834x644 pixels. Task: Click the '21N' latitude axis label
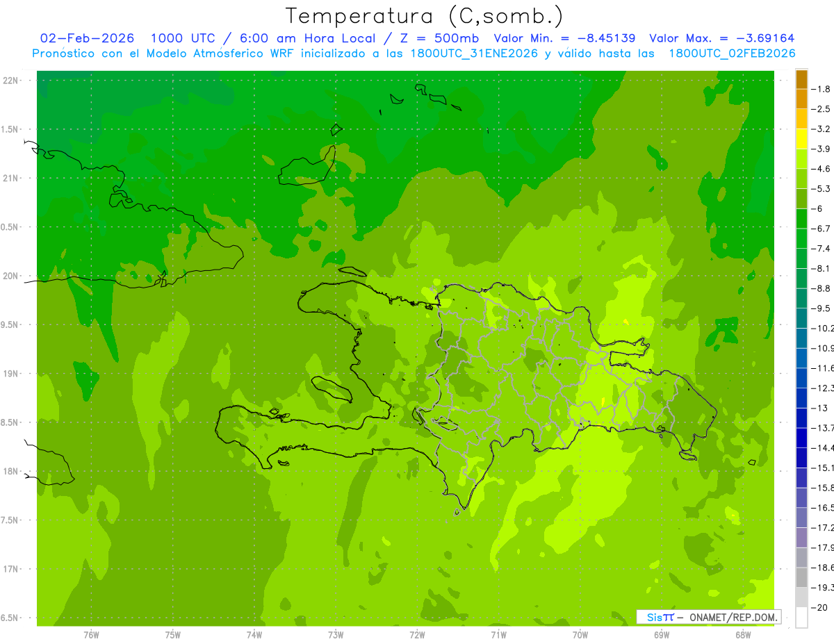tap(10, 179)
